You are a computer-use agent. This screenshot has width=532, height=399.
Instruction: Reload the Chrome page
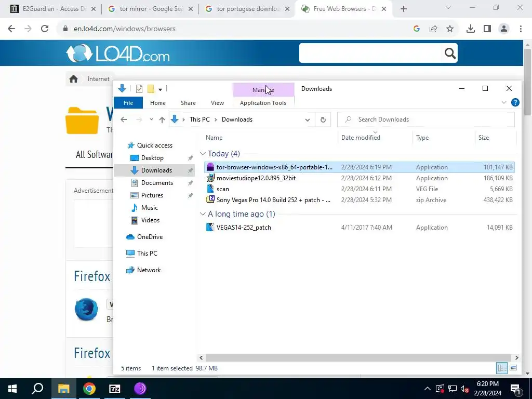(x=45, y=29)
